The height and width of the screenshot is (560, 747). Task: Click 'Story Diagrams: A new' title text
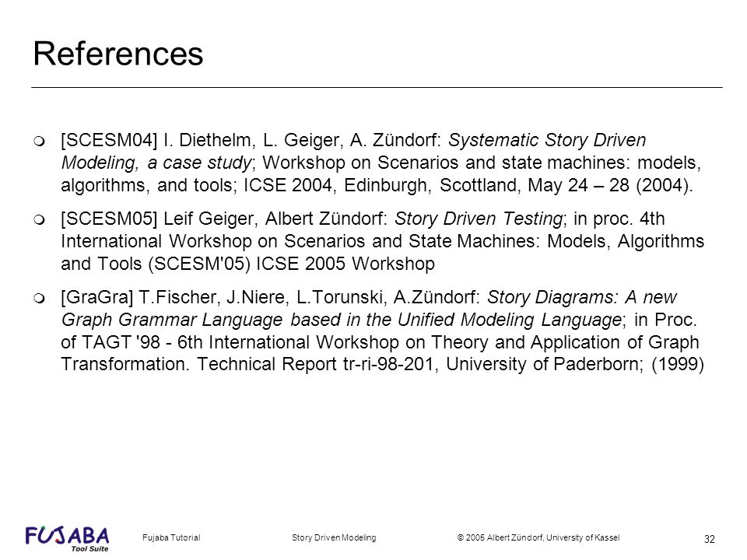(582, 297)
